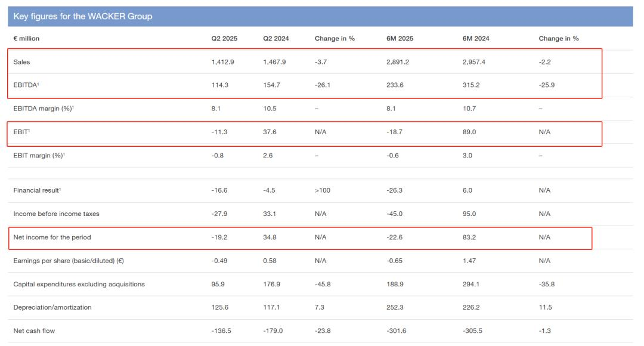The width and height of the screenshot is (644, 346).
Task: Click the EBIT value '-18.7'
Action: click(x=394, y=132)
